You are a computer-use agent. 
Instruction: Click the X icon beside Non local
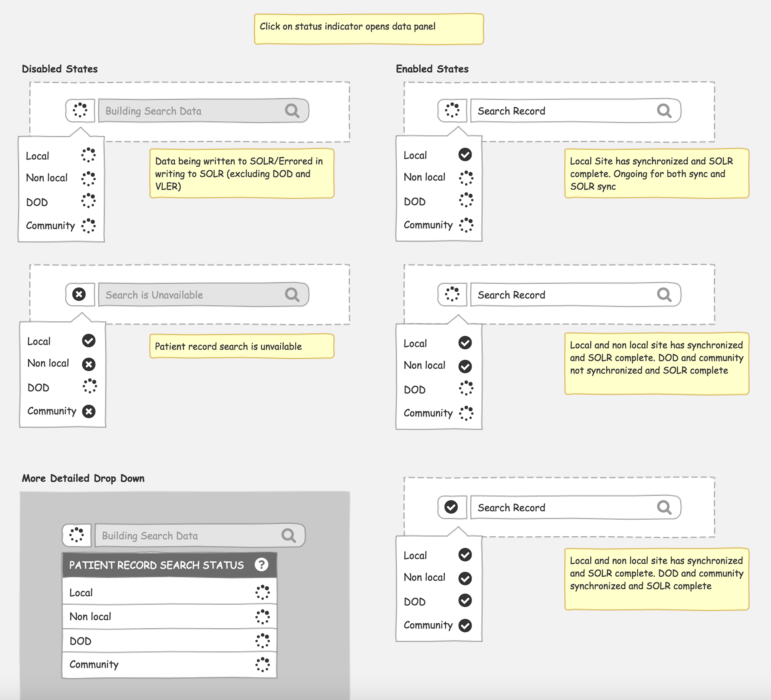(x=89, y=364)
